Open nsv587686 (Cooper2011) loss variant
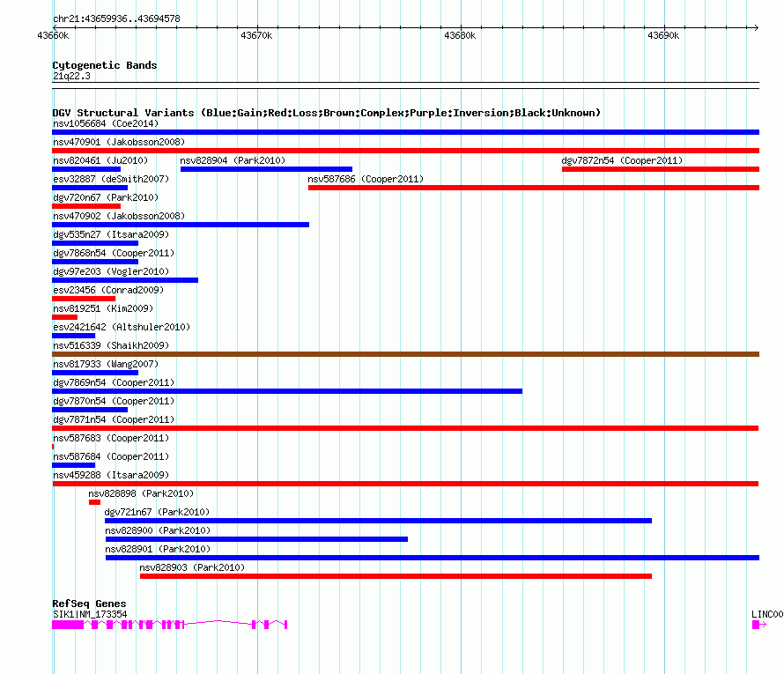 (x=366, y=179)
